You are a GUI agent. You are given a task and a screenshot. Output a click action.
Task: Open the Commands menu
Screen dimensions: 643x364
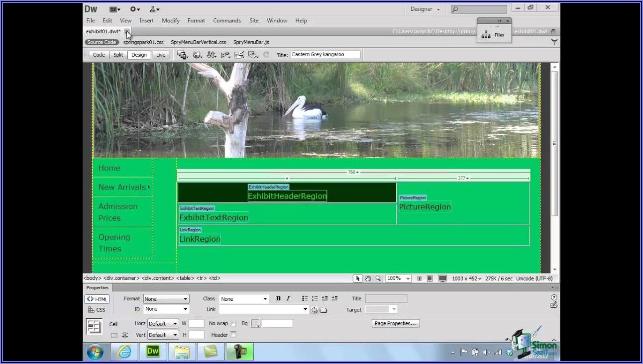pos(226,21)
